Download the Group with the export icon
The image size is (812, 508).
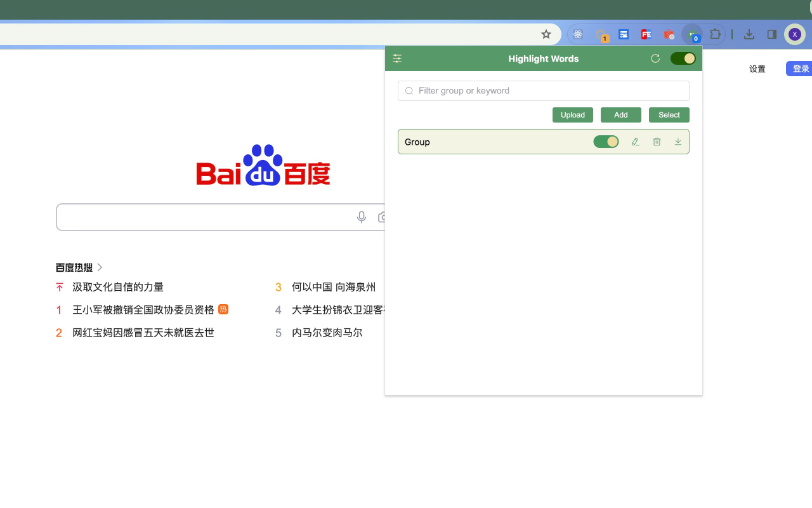678,142
